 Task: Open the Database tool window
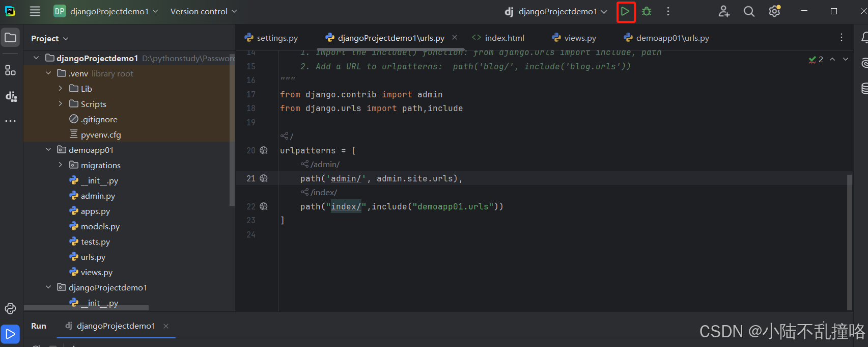coord(864,88)
